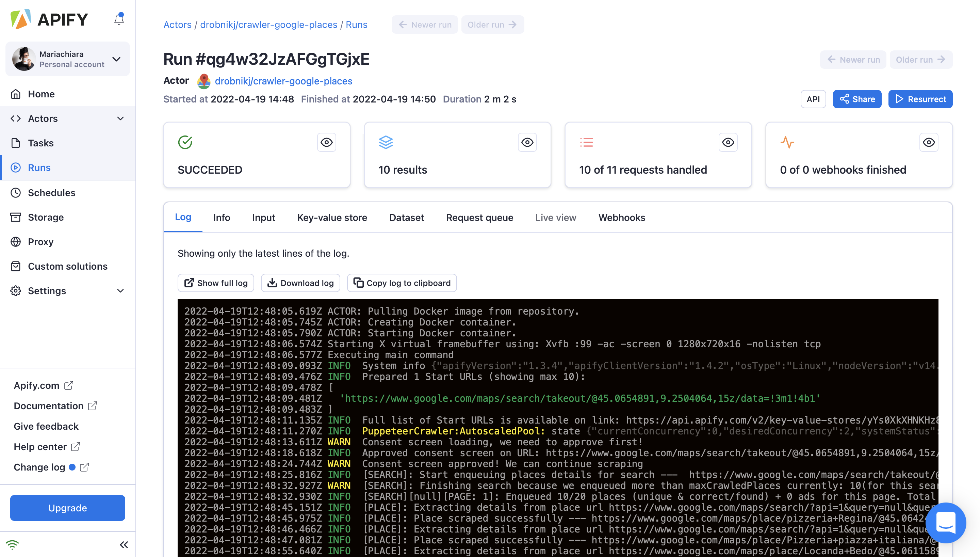Viewport: 980px width, 557px height.
Task: Click Copy log to clipboard
Action: [x=402, y=283]
